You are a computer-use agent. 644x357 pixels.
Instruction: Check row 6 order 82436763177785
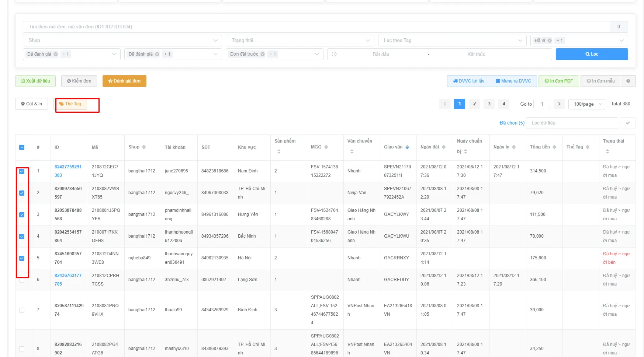click(22, 280)
